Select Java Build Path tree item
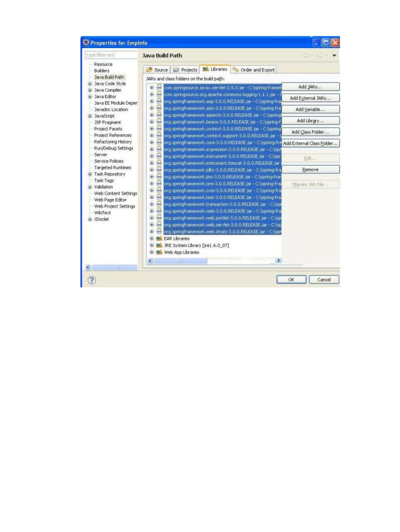The width and height of the screenshot is (400, 532). [x=109, y=77]
